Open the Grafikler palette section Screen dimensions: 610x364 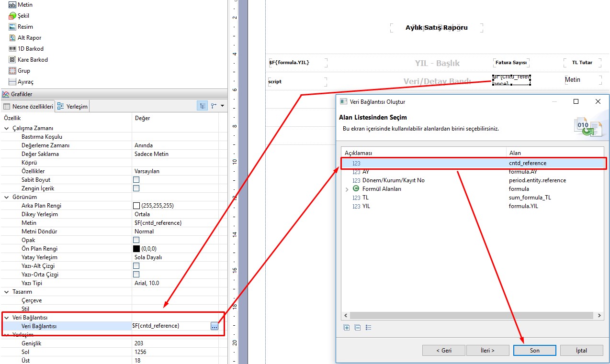tap(21, 94)
